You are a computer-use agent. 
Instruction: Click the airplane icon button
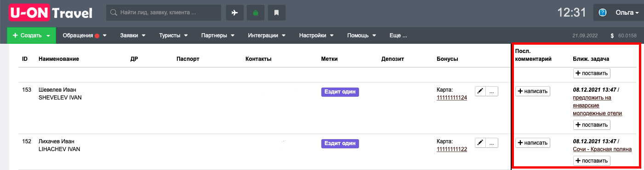click(235, 13)
